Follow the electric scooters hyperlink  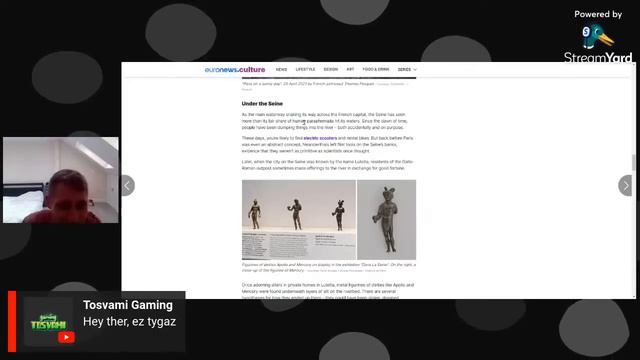tap(320, 138)
